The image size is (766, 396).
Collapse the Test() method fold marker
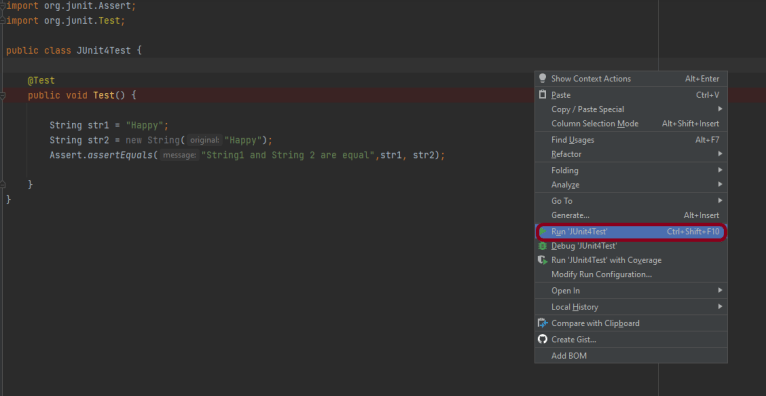pyautogui.click(x=2, y=95)
